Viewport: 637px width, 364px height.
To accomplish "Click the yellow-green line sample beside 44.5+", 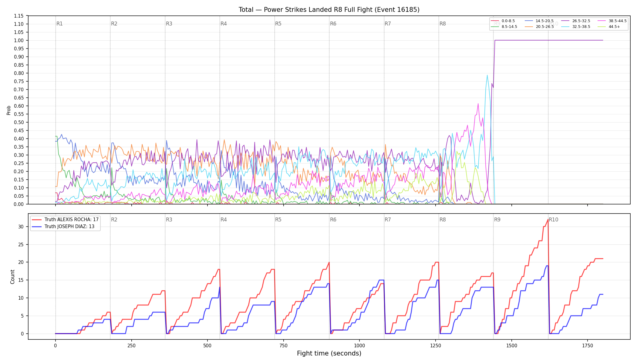I will click(602, 27).
